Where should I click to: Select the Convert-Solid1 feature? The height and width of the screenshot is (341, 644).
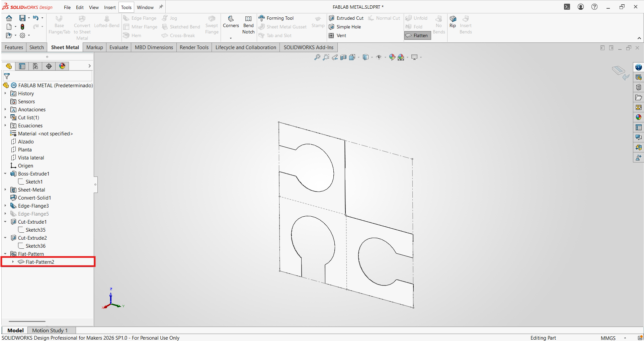34,198
